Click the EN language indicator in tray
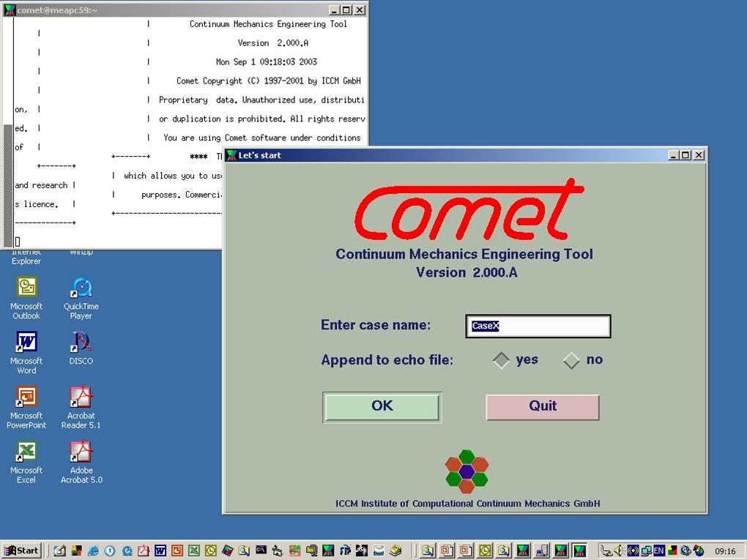The height and width of the screenshot is (560, 747). click(659, 551)
